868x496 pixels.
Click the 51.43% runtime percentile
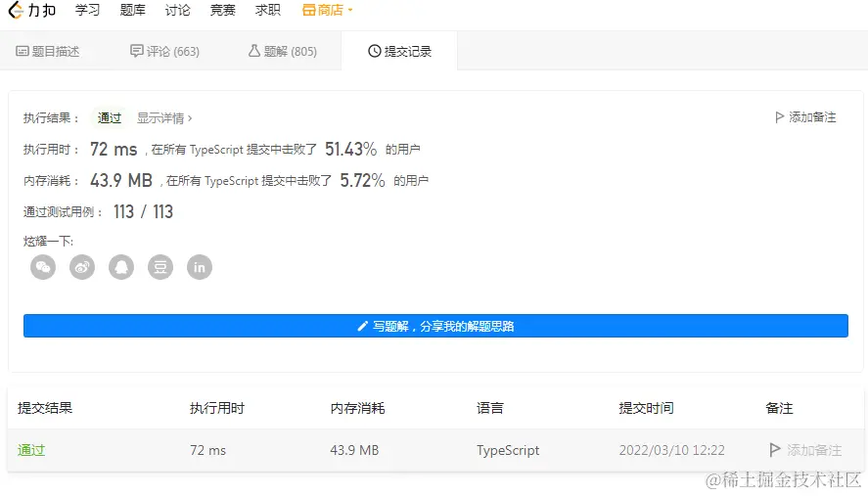[x=350, y=150]
